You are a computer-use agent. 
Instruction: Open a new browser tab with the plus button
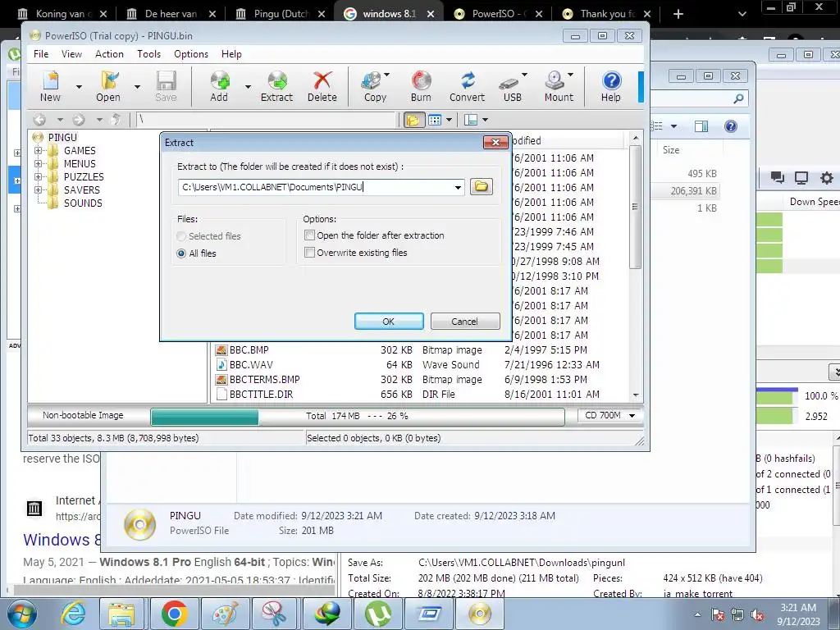678,14
